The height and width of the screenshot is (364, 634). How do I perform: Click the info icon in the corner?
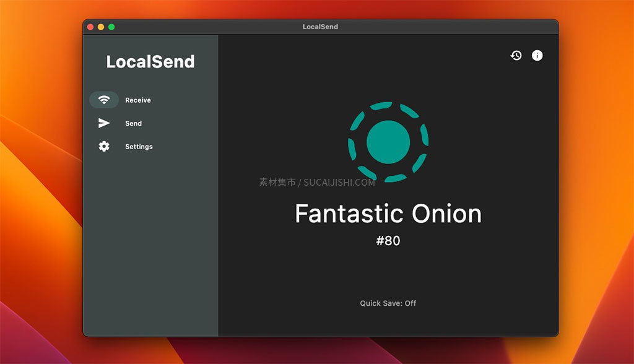click(537, 55)
